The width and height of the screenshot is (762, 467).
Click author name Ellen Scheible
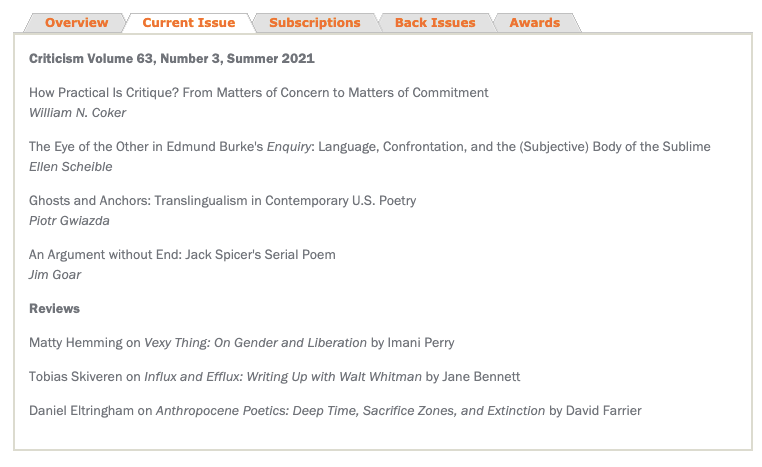coord(71,167)
